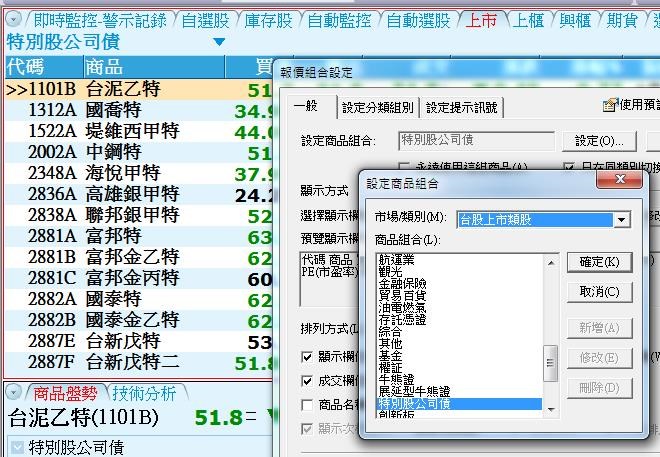
Task: Click the 使用預設 icon in the settings dialog
Action: click(x=608, y=105)
